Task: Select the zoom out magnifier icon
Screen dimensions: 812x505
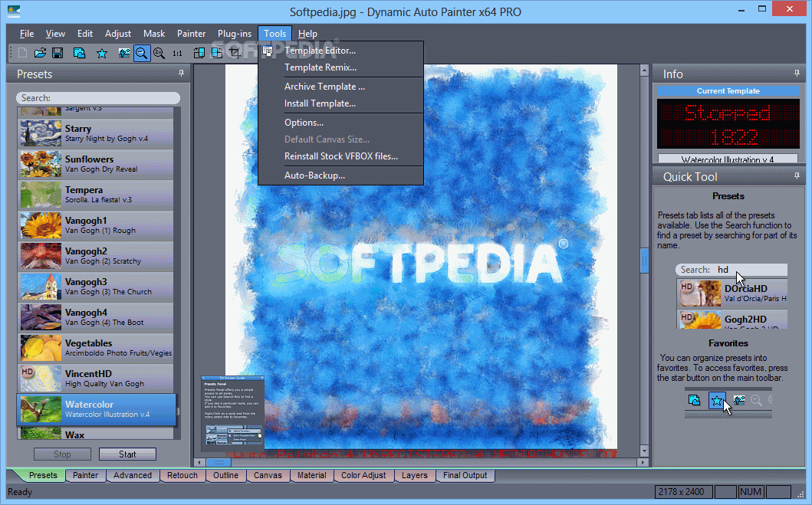Action: (x=141, y=53)
